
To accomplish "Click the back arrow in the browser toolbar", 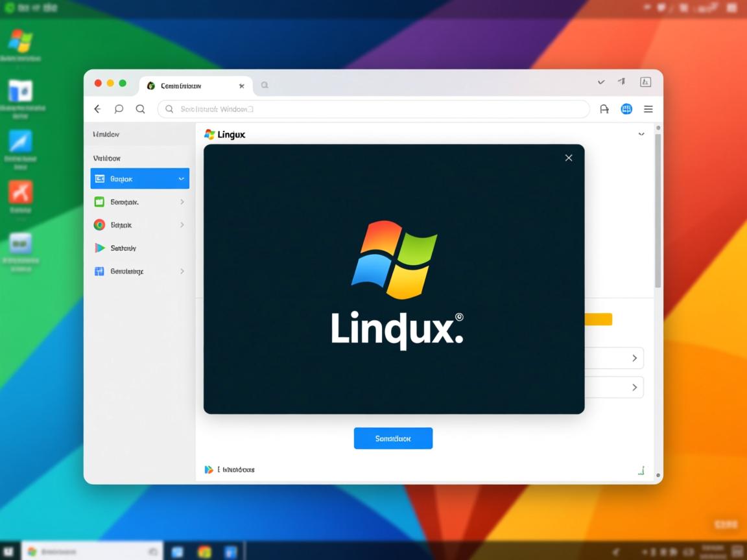I will (97, 109).
